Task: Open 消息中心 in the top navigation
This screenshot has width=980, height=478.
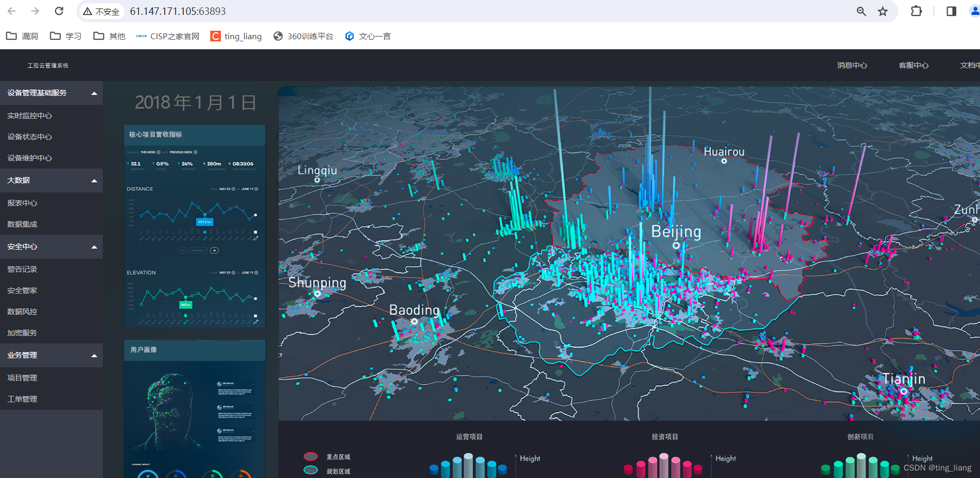Action: [x=852, y=65]
